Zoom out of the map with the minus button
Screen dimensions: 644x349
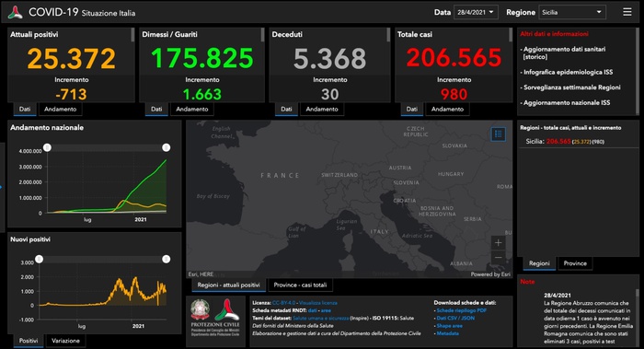click(x=499, y=257)
